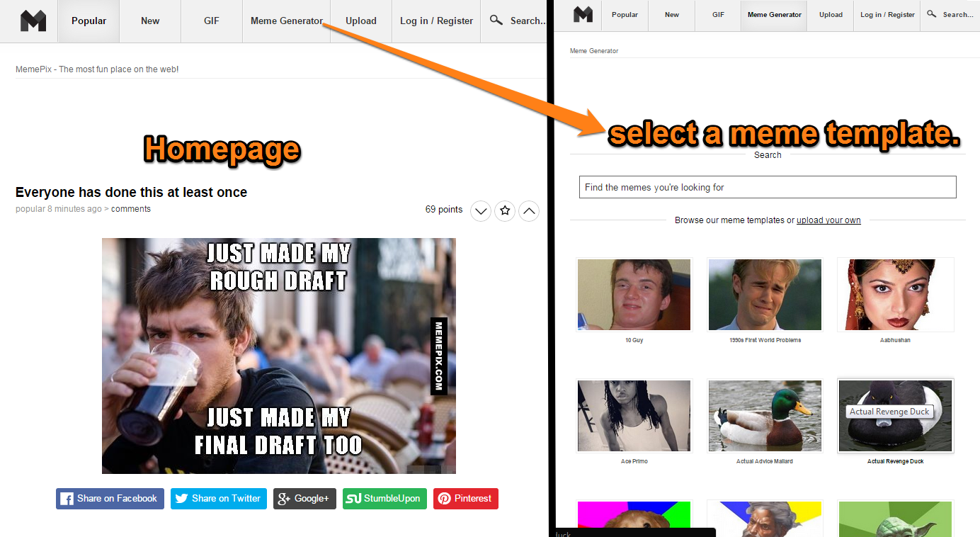Share on StumbleUpon

[385, 499]
